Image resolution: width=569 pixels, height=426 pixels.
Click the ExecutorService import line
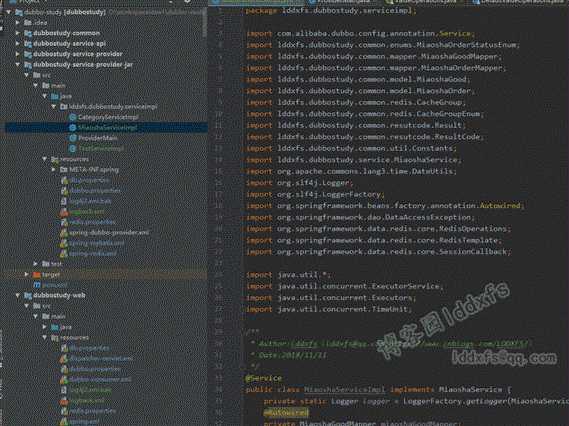point(345,287)
